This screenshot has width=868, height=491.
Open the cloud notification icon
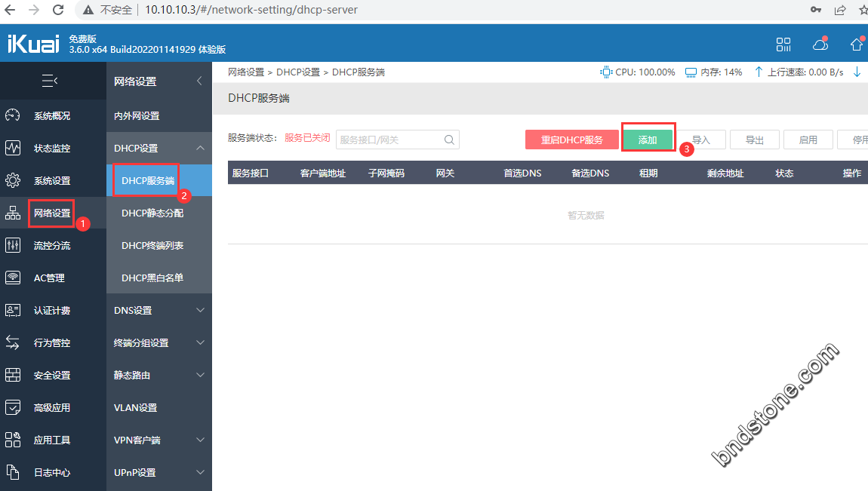(x=820, y=44)
